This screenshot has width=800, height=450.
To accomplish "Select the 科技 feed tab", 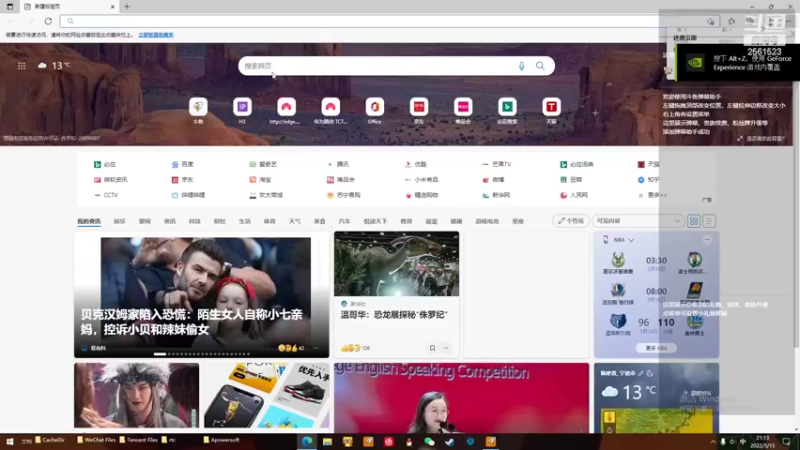I will click(x=194, y=221).
